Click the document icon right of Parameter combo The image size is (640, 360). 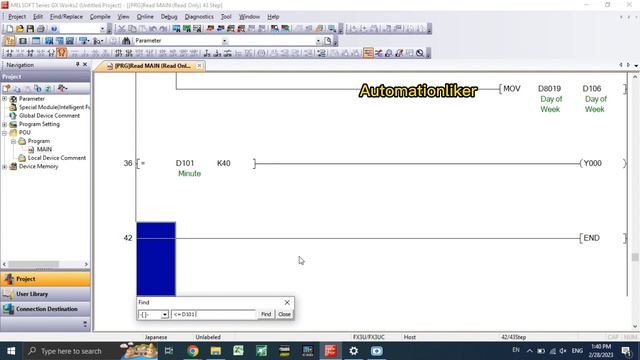click(x=328, y=41)
